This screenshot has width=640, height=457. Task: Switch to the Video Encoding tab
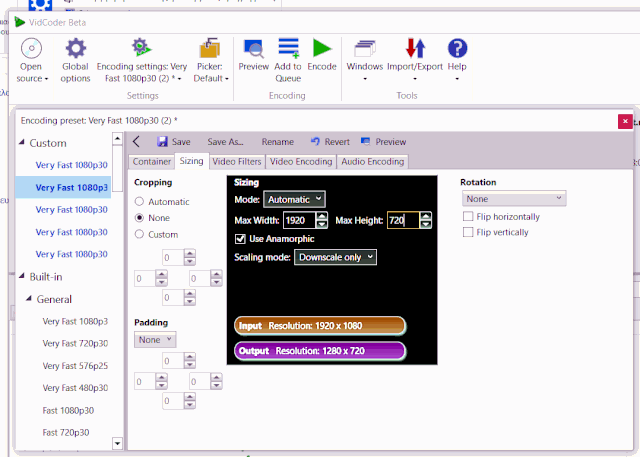301,162
